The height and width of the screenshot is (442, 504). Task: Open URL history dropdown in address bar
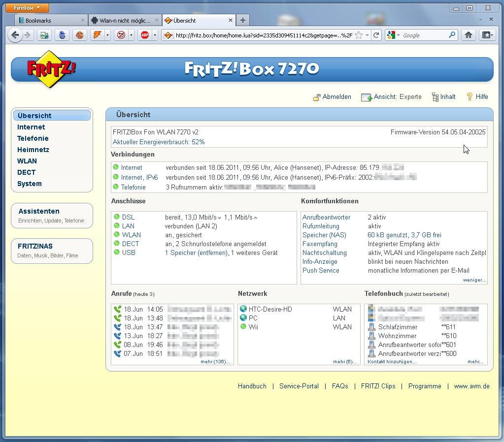click(x=367, y=35)
